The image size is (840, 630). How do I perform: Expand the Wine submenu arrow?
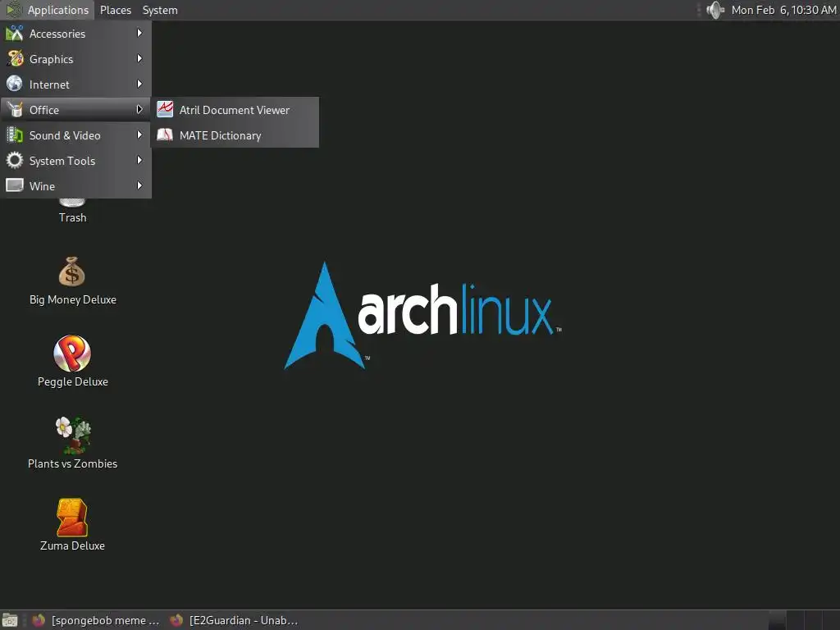(139, 185)
